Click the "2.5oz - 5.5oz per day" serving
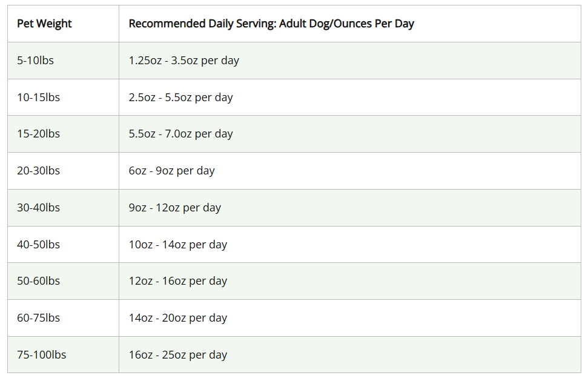Viewport: 588px width, 381px height. pyautogui.click(x=180, y=98)
